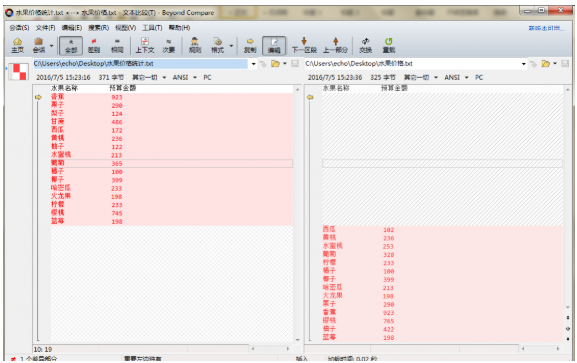Open the folder browse icon for left file
The height and width of the screenshot is (363, 577).
click(275, 64)
